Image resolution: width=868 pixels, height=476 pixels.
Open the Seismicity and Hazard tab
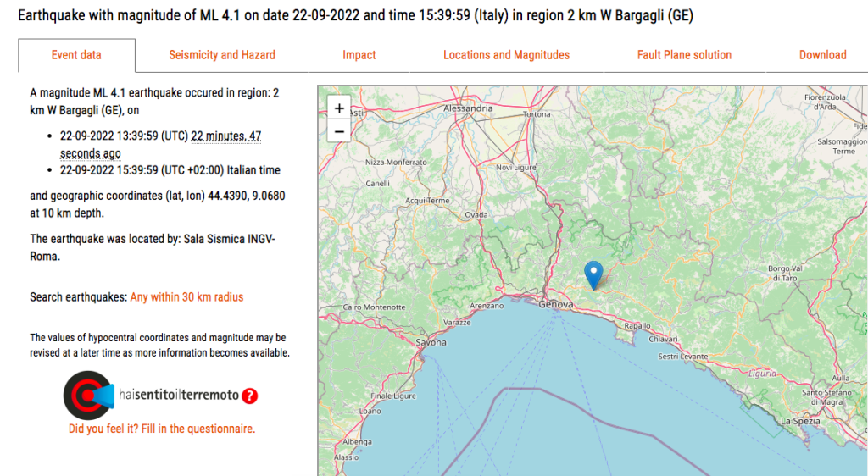[x=222, y=55]
